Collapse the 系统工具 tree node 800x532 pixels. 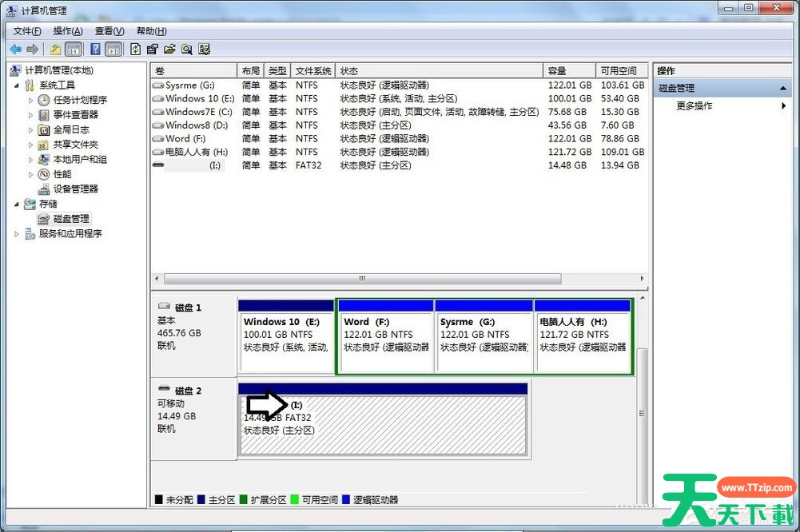[17, 85]
